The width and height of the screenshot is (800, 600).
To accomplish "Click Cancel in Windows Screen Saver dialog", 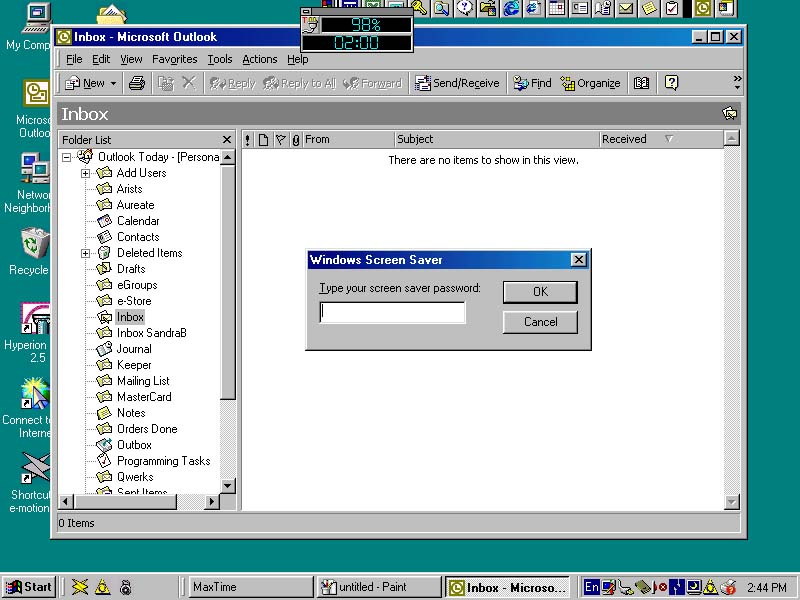I will [540, 322].
